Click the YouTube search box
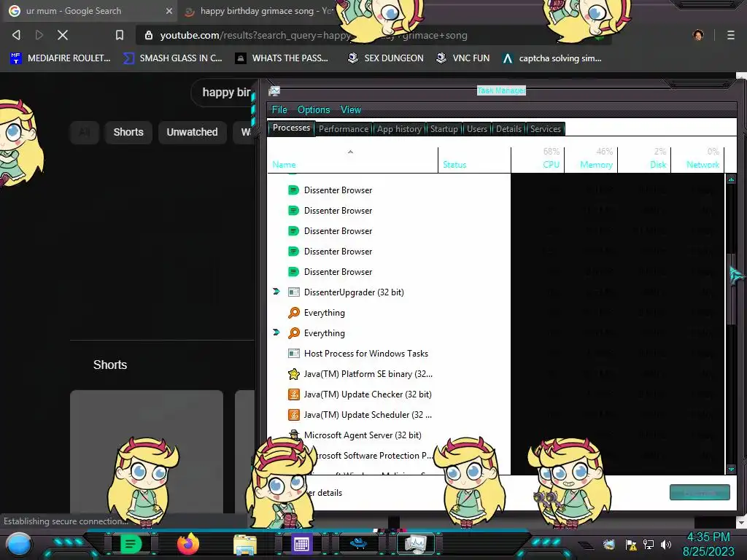747x560 pixels. pyautogui.click(x=224, y=93)
